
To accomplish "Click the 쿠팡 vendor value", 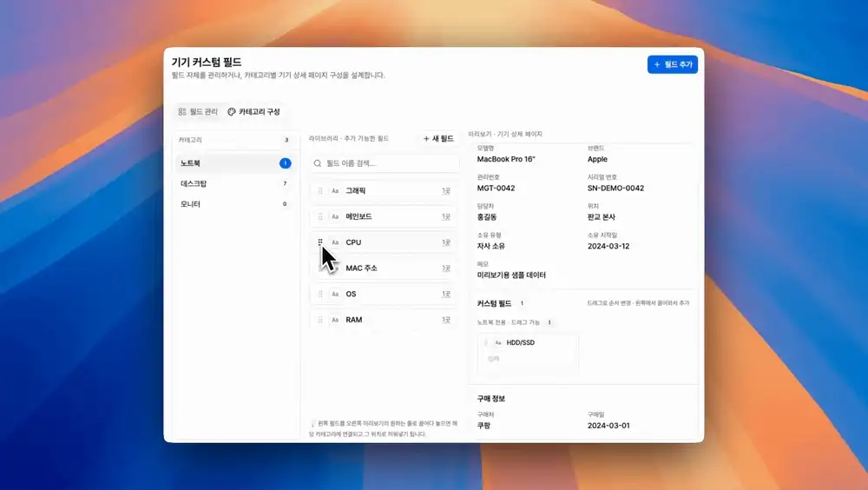I will (483, 426).
